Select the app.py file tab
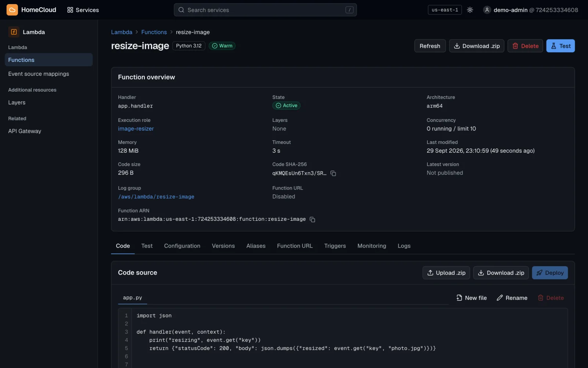 click(133, 298)
